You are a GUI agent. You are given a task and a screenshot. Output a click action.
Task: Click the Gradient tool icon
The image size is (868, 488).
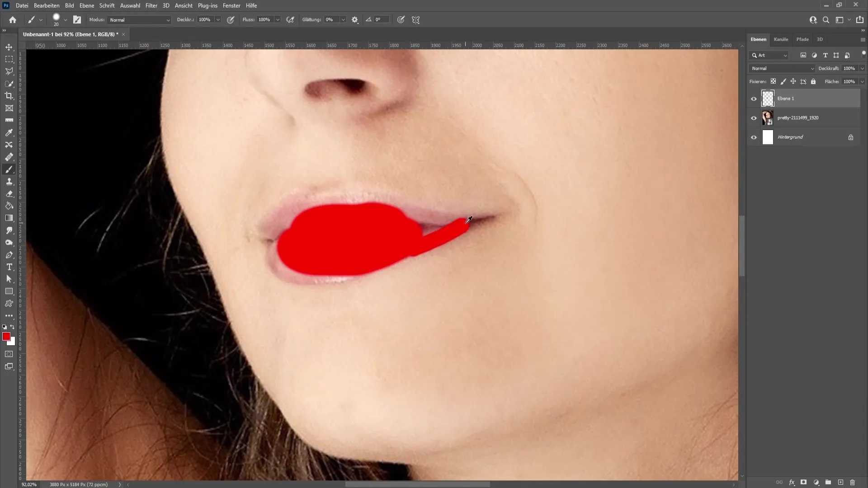(9, 217)
